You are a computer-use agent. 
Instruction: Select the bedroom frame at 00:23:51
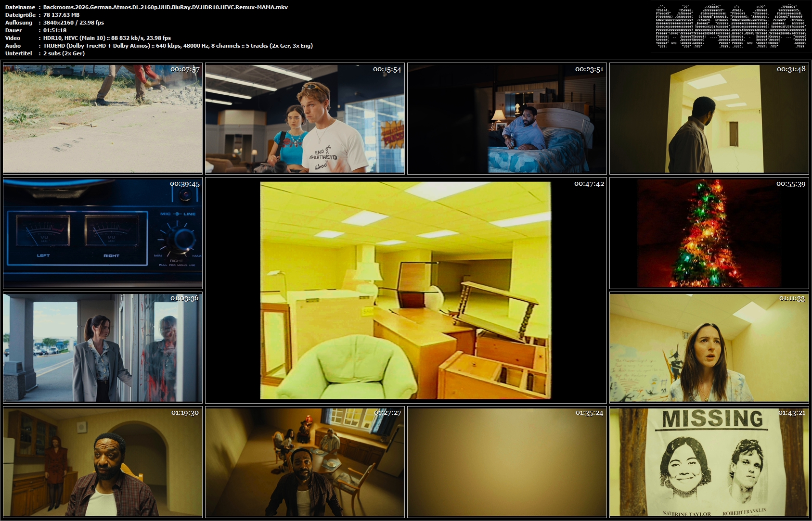507,118
